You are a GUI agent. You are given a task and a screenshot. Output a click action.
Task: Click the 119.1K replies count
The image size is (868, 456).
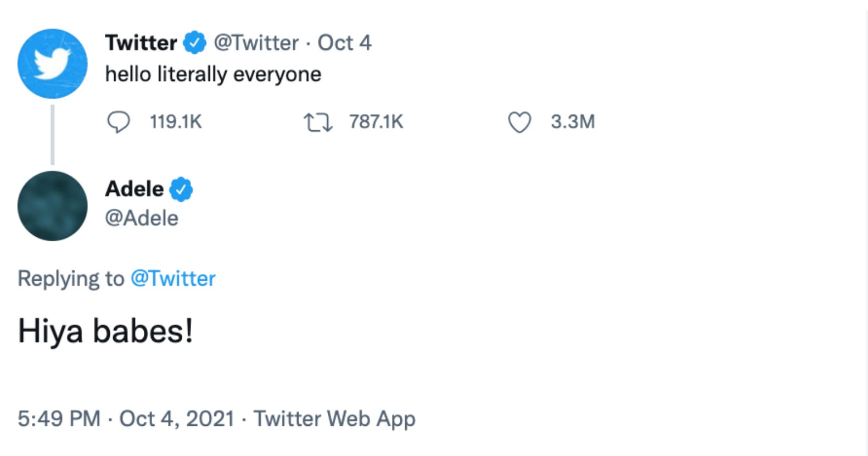(x=176, y=122)
